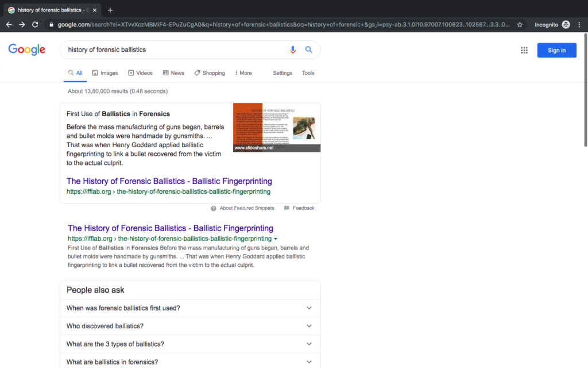Open Chrome's three-dot menu
Image resolution: width=588 pixels, height=368 pixels.
click(x=579, y=25)
